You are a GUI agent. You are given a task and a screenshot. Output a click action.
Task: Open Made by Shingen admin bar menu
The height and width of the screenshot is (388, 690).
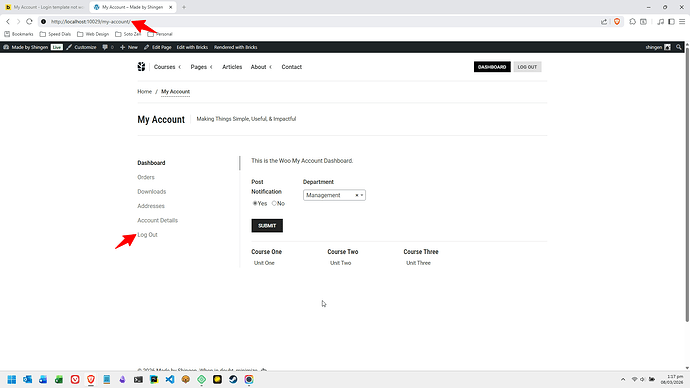26,47
